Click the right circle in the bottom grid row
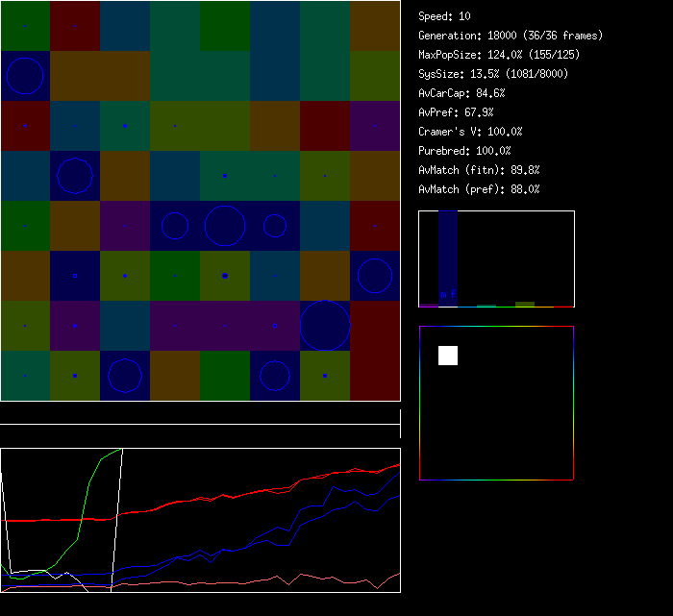 275,376
